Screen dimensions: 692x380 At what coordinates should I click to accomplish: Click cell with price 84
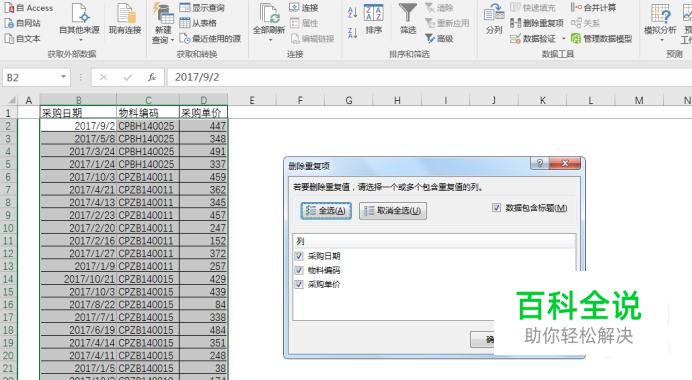(203, 305)
